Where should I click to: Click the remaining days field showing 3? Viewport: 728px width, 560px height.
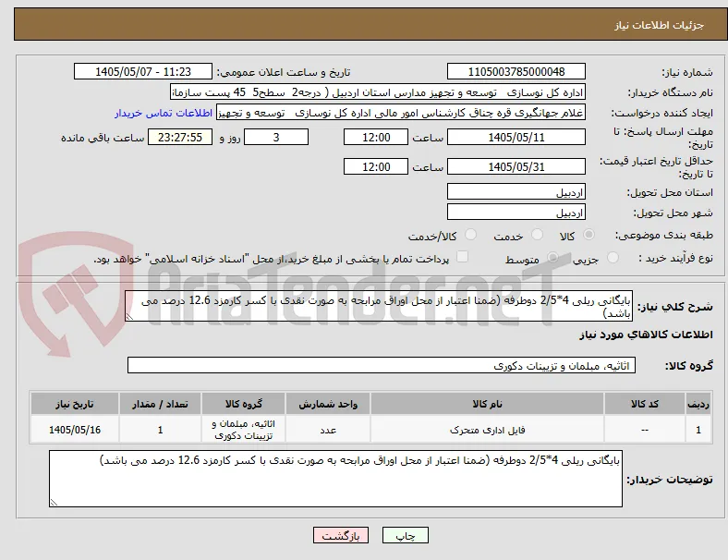[276, 137]
